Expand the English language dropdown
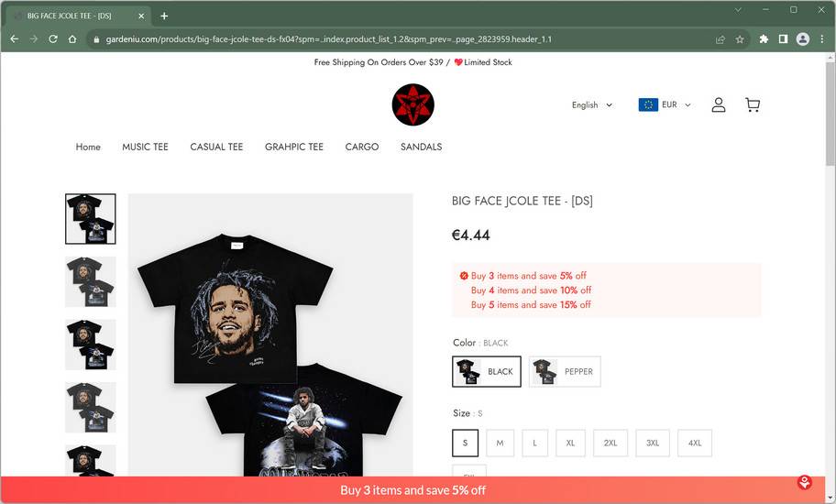 (x=592, y=105)
